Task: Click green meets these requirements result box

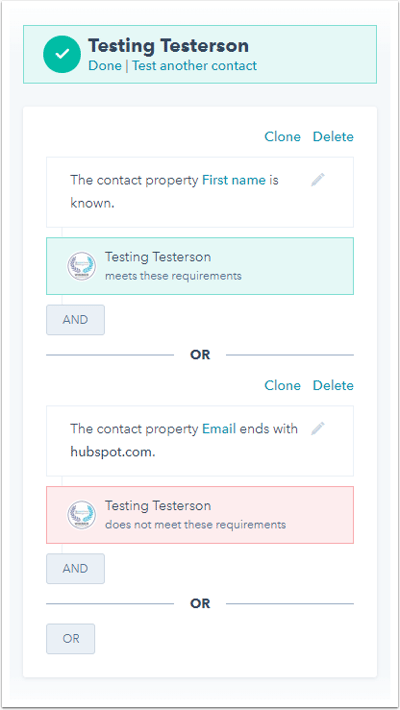Action: click(200, 266)
